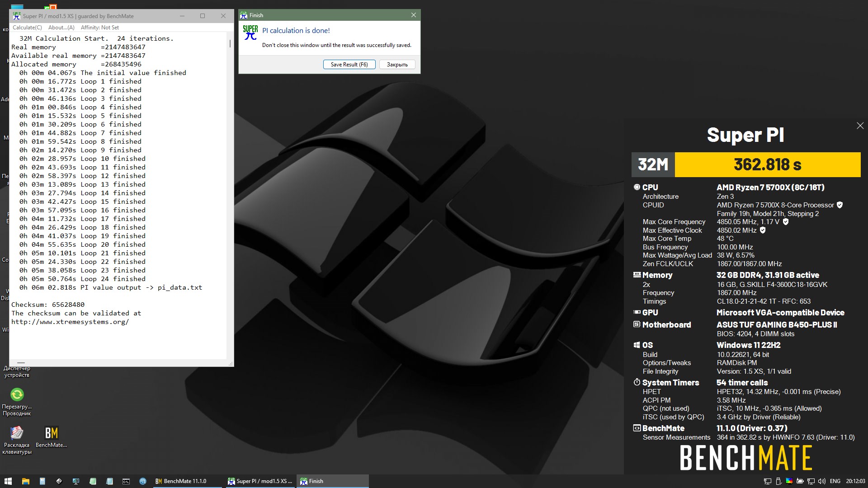Viewport: 868px width, 488px height.
Task: Click 'Microsoft VGA-compatible Device' text
Action: (780, 312)
